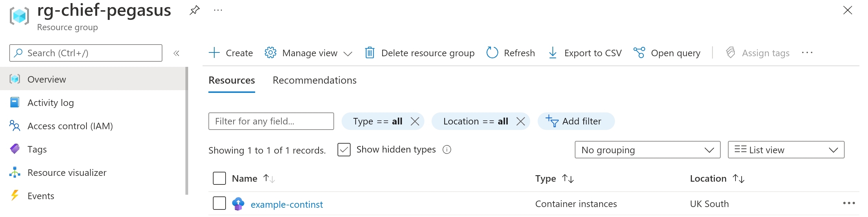Remove the Location == all filter
868x217 pixels.
pyautogui.click(x=521, y=121)
